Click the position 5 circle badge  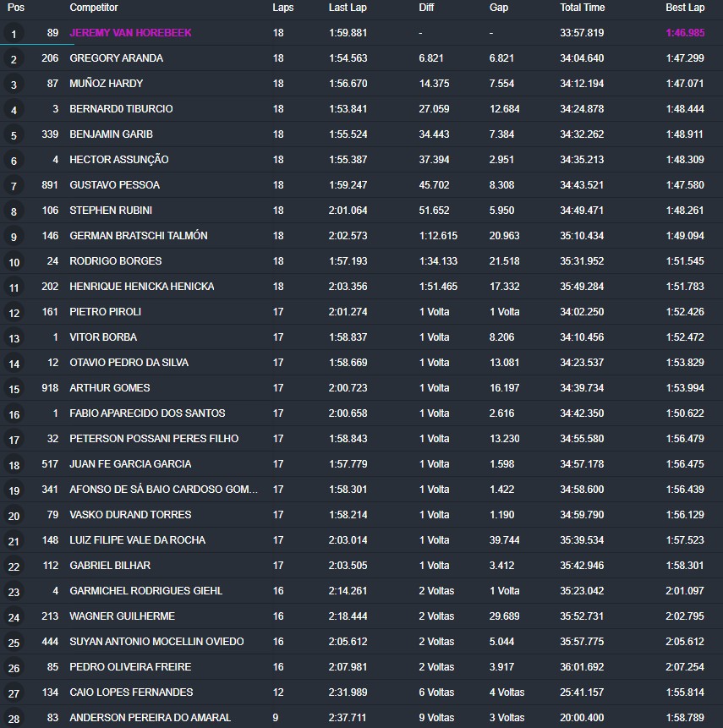(x=14, y=136)
